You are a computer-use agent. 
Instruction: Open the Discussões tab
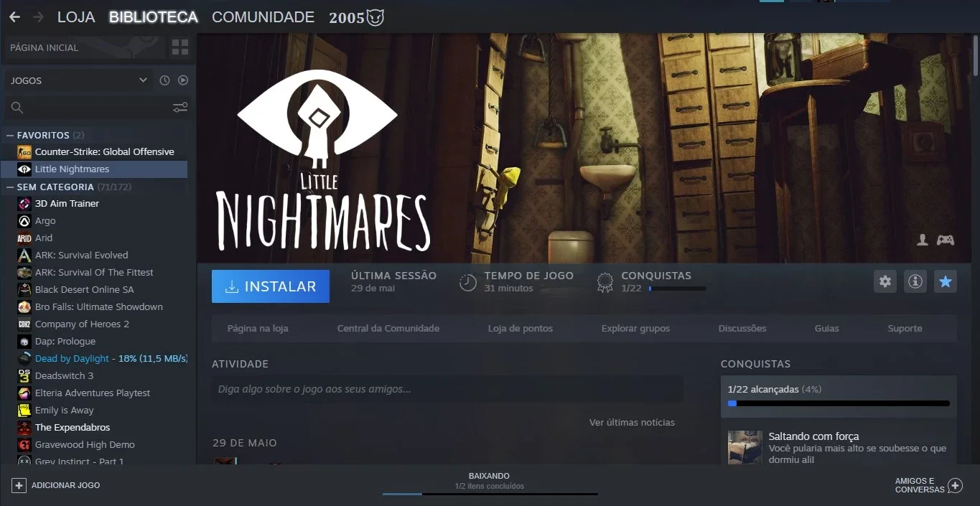tap(742, 329)
